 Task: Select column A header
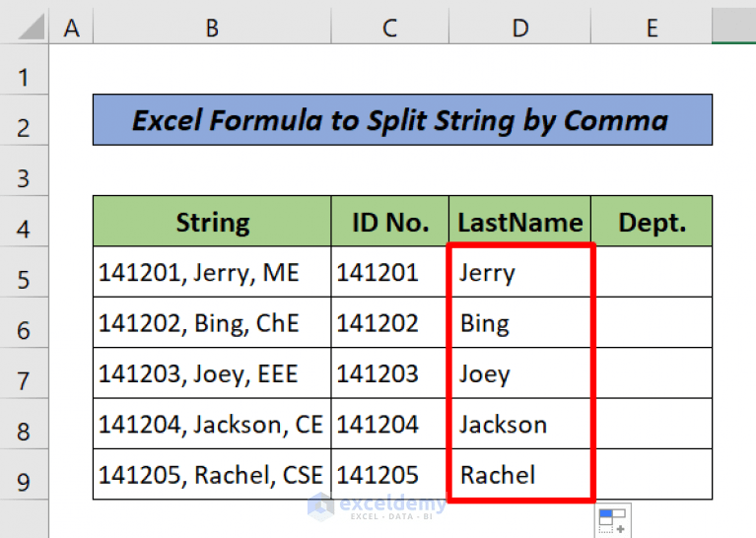tap(71, 28)
